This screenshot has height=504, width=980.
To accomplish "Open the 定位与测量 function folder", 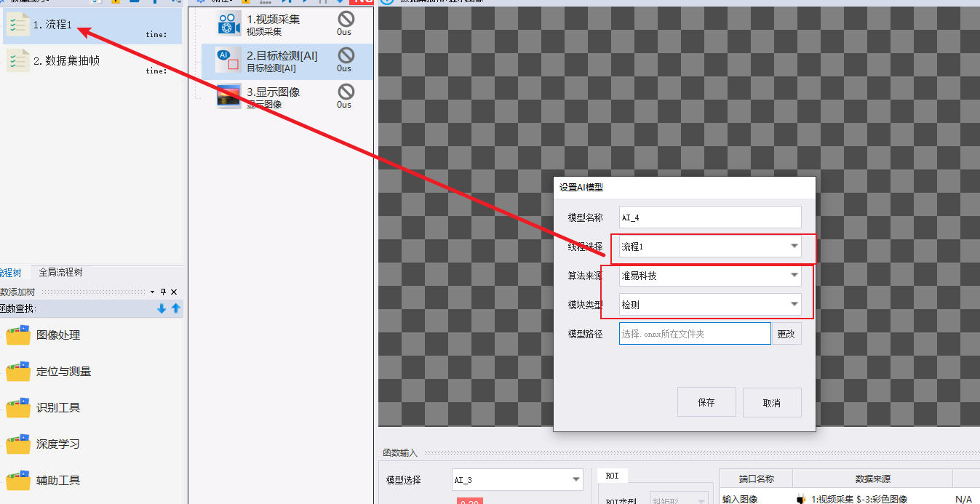I will [x=49, y=372].
